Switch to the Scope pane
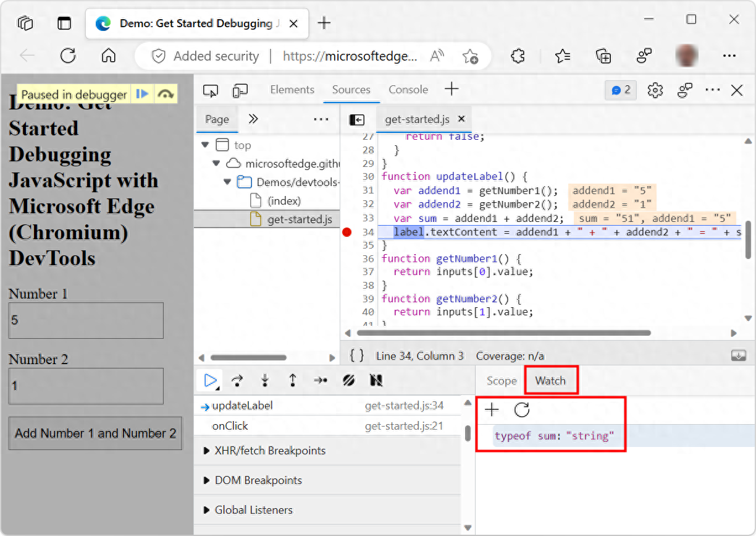Image resolution: width=756 pixels, height=536 pixels. coord(502,381)
